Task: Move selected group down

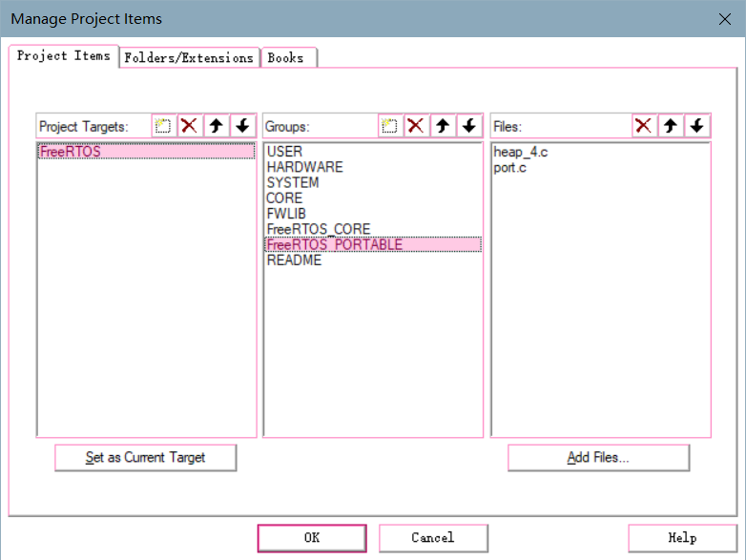Action: (x=469, y=126)
